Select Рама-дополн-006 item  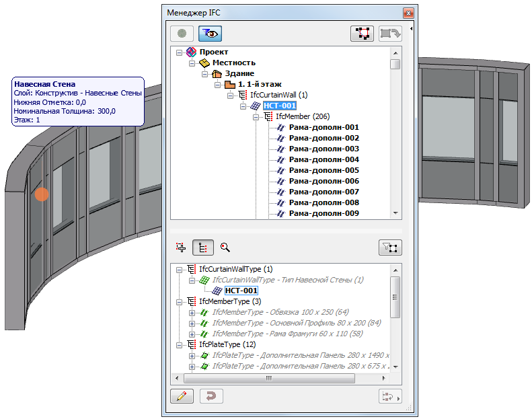pyautogui.click(x=324, y=181)
